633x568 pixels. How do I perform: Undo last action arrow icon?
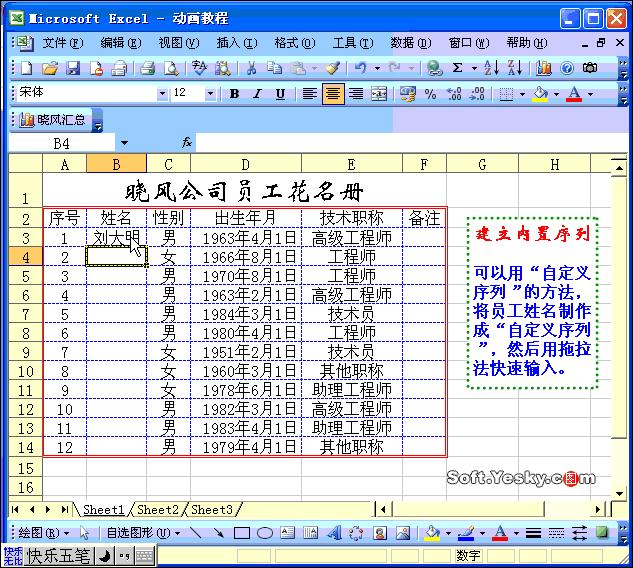361,68
